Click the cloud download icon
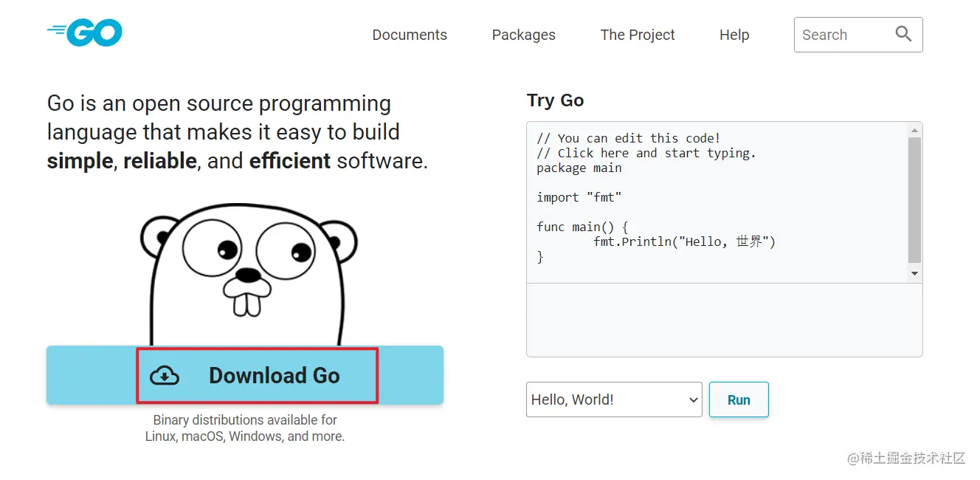Screen dimensions: 980x480 tap(165, 376)
